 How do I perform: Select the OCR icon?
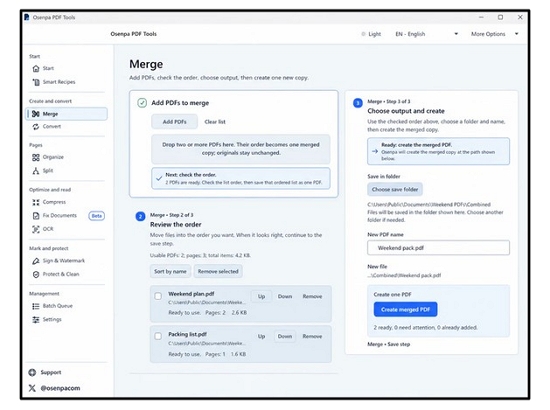[36, 229]
